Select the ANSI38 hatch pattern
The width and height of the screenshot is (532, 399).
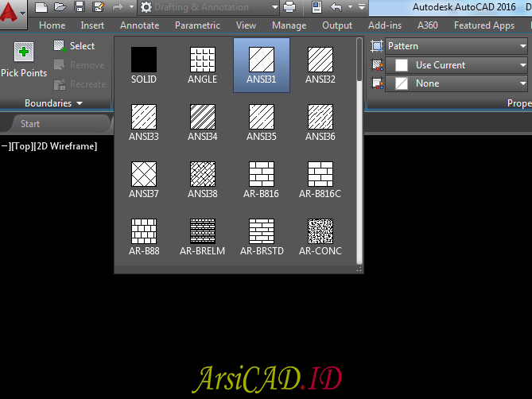[x=203, y=180]
